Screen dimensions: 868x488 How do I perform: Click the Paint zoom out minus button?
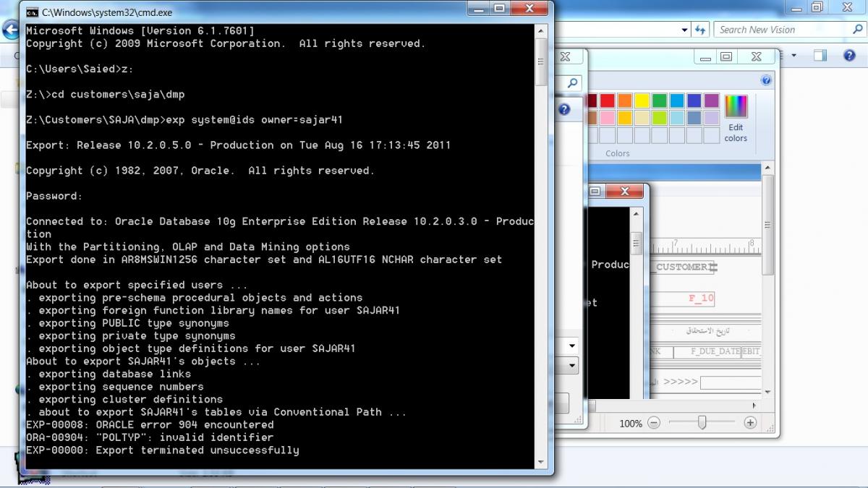(x=654, y=423)
